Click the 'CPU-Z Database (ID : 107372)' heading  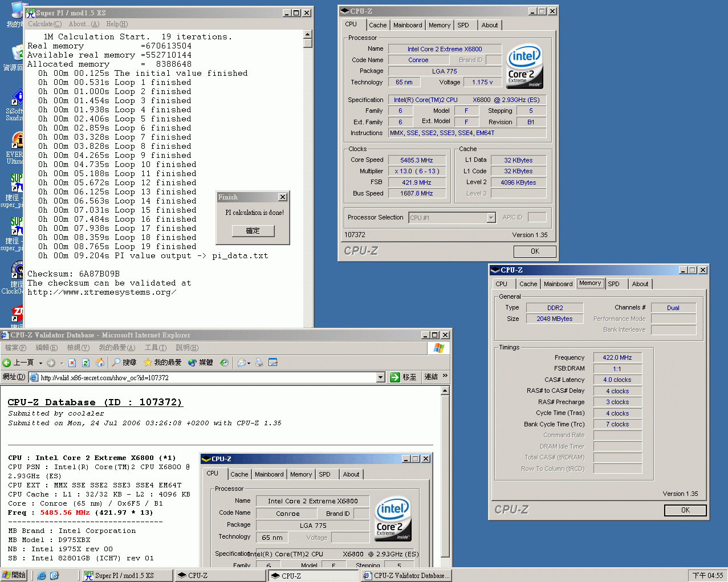pos(95,402)
